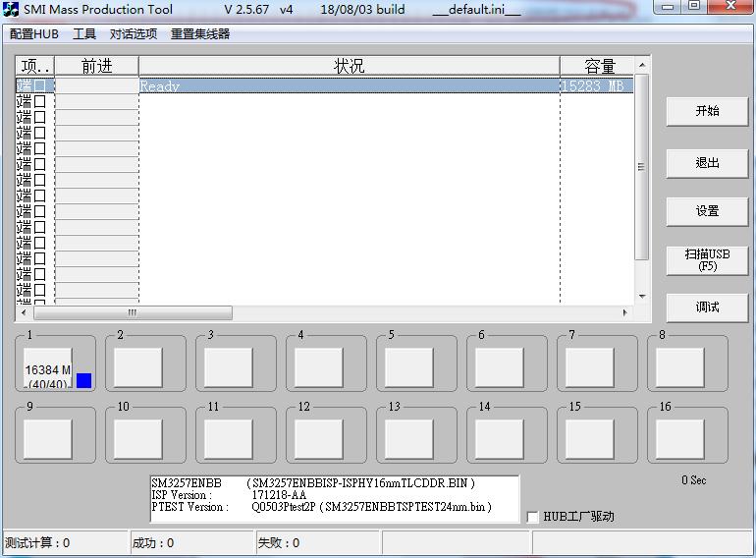
Task: Select port slot 4 box
Action: pyautogui.click(x=319, y=368)
